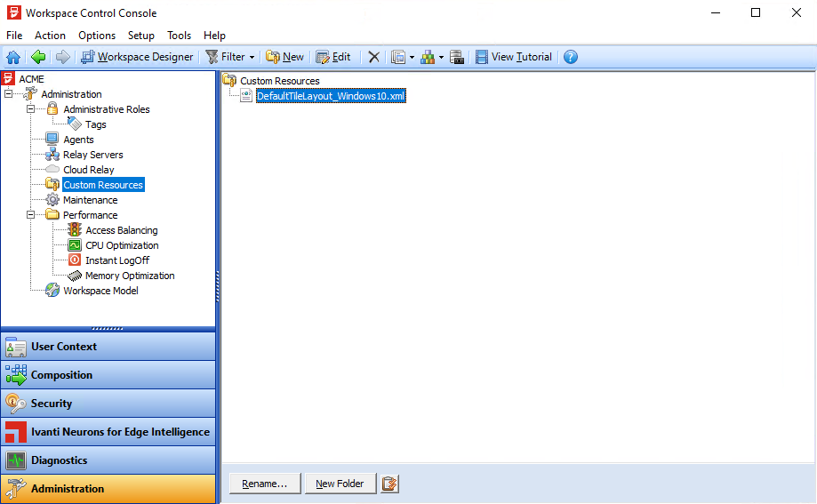Open dropdown arrow beside building blocks icon

[x=441, y=57]
